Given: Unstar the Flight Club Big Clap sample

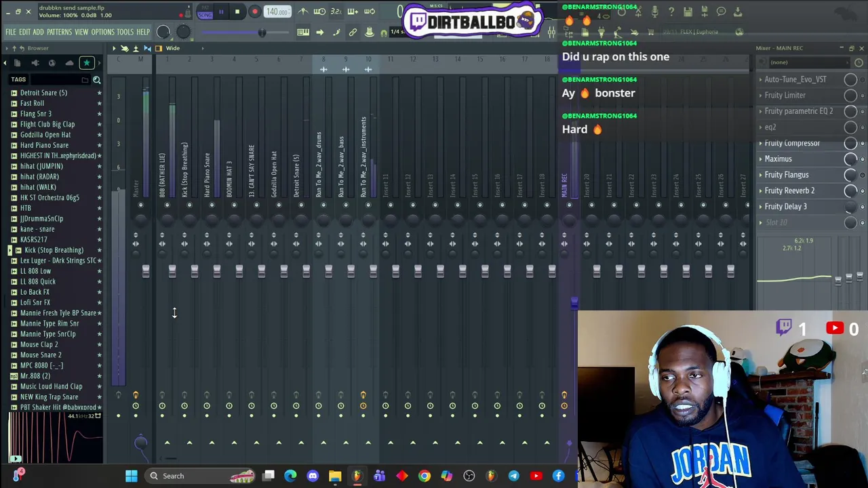Looking at the screenshot, I should [x=99, y=125].
